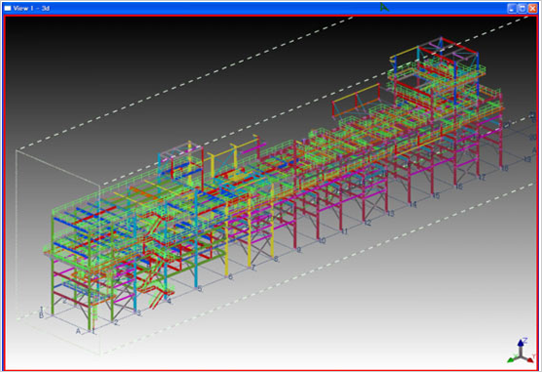Select the light blue column at gridline 5
542x372 pixels.
point(196,239)
